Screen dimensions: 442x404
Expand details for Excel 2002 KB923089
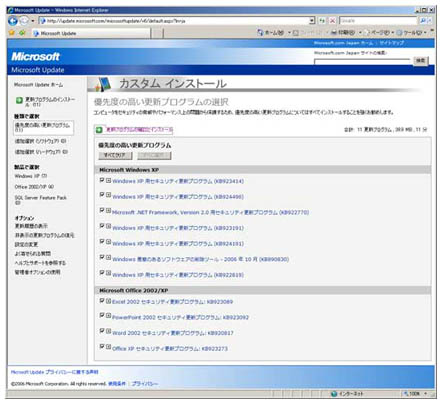coord(108,301)
